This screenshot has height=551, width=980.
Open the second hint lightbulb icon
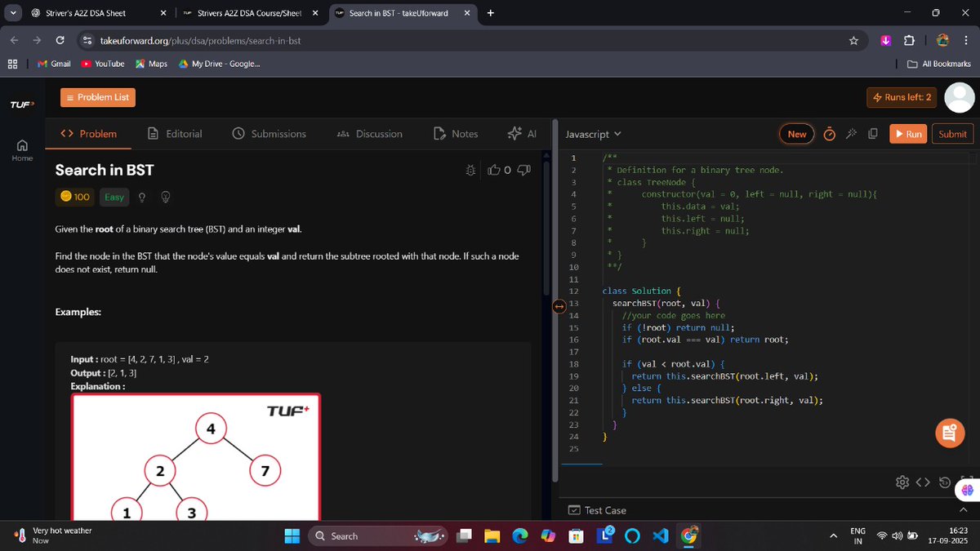click(166, 197)
